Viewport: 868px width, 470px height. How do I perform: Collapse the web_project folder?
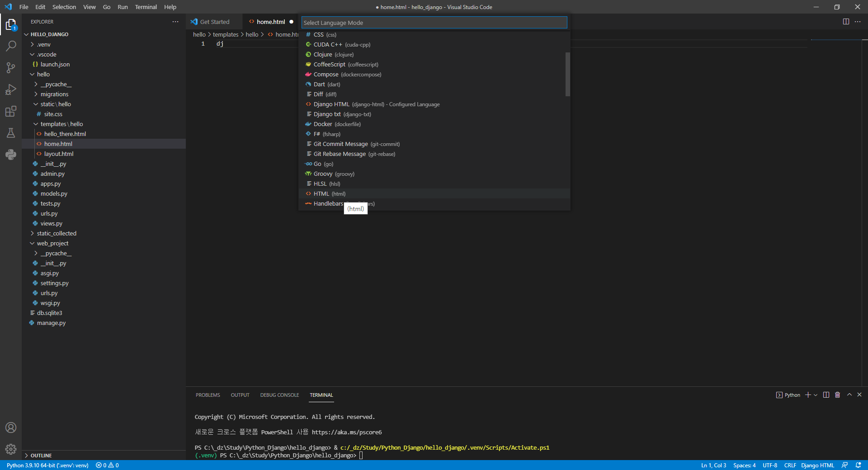tap(104, 244)
